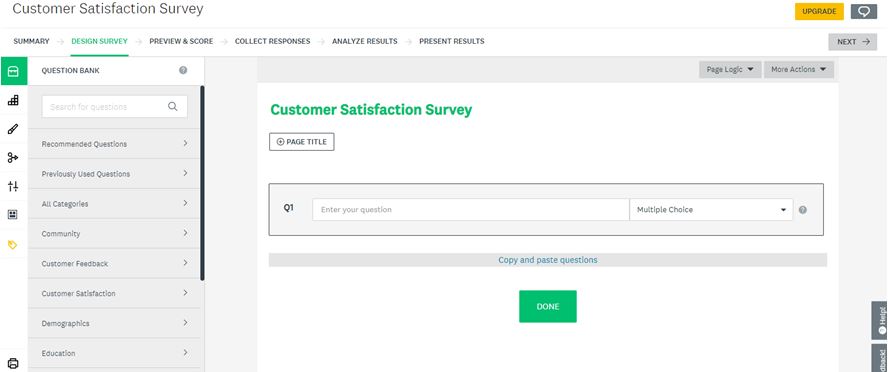The width and height of the screenshot is (888, 372).
Task: Click the print icon in sidebar
Action: 13,363
